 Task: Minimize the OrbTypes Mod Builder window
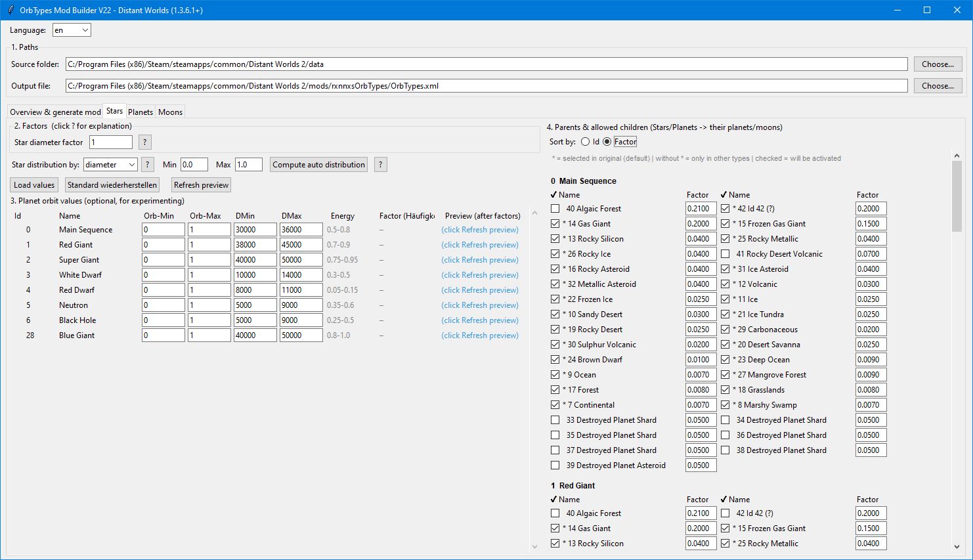click(x=897, y=10)
